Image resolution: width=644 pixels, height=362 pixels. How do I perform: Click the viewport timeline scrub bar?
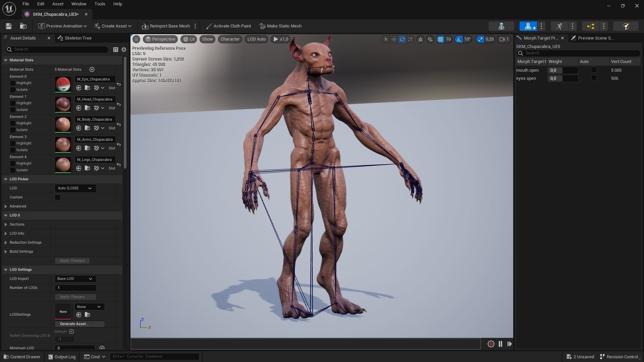coord(306,344)
